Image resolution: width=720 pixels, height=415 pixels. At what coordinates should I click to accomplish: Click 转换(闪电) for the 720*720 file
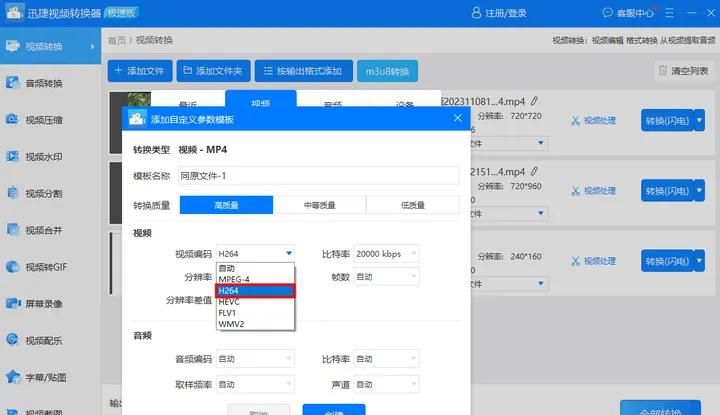[667, 120]
